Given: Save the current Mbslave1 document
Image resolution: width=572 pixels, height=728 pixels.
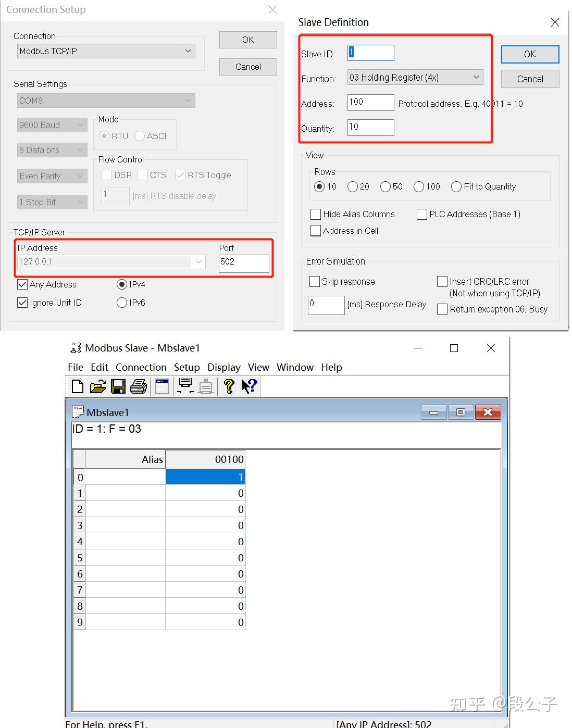Looking at the screenshot, I should (118, 386).
